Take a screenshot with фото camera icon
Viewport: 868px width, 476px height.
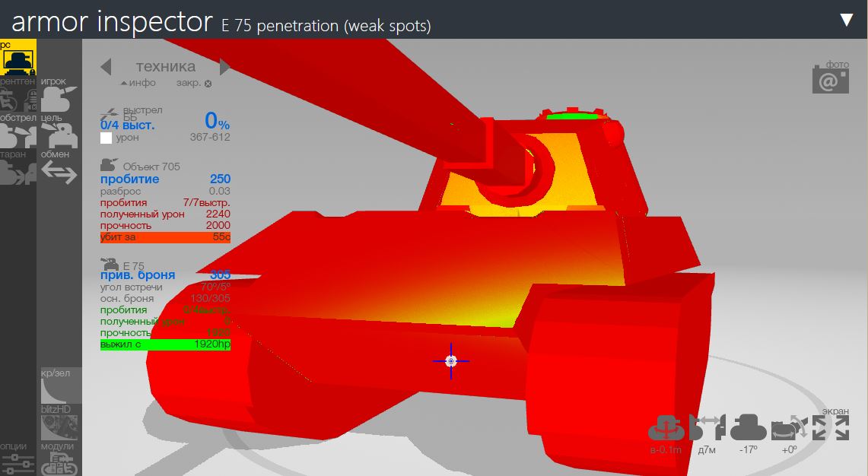click(831, 78)
